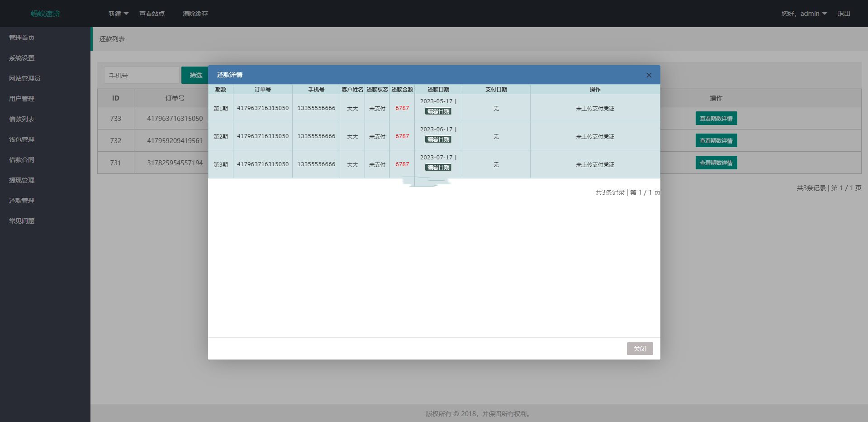View period details for order ID 733
Image resolution: width=868 pixels, height=422 pixels.
716,118
